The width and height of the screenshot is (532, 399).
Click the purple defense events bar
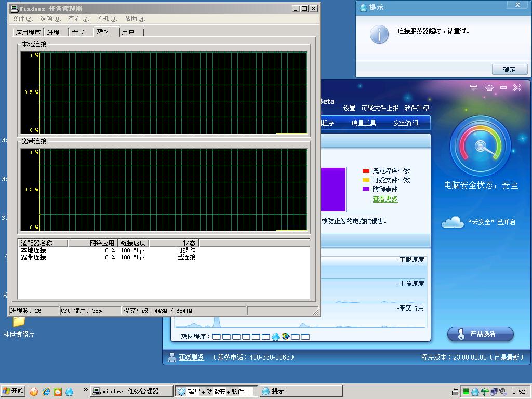(x=333, y=189)
